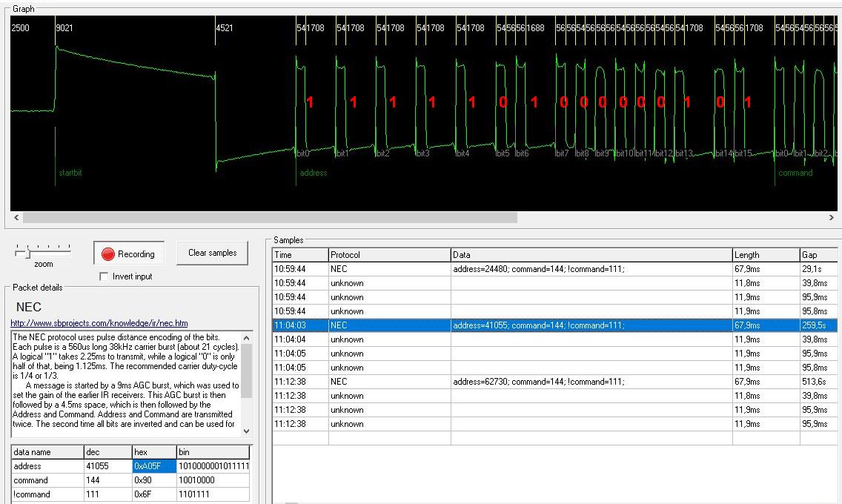This screenshot has height=504, width=842.
Task: Adjust the zoom slider handle
Action: pyautogui.click(x=27, y=253)
